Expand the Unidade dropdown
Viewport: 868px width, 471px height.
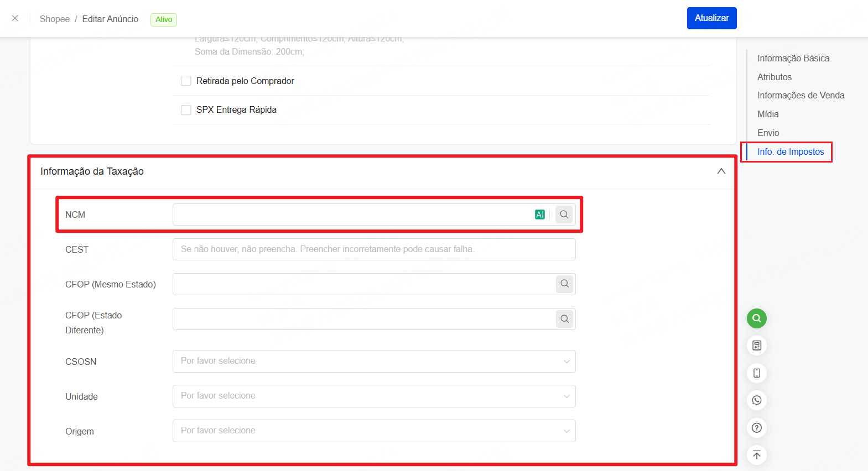[374, 396]
